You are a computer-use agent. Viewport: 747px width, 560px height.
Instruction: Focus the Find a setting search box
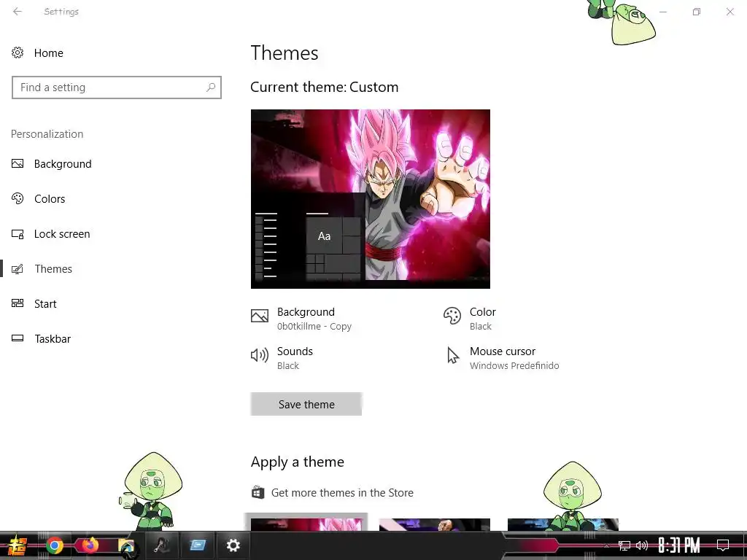tap(117, 87)
